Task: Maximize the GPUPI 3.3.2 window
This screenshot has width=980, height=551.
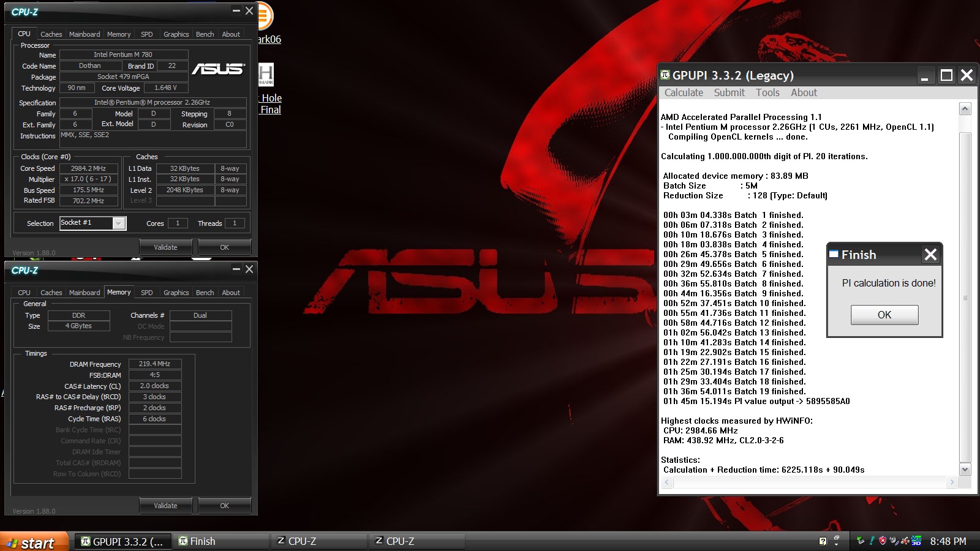Action: [x=946, y=75]
